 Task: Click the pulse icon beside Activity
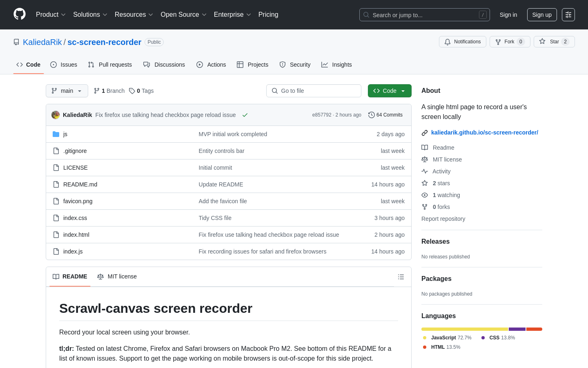point(425,171)
